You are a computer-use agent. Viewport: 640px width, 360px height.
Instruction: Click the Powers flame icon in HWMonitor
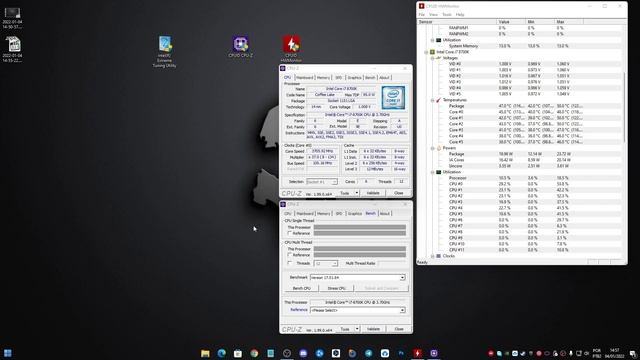coord(439,148)
